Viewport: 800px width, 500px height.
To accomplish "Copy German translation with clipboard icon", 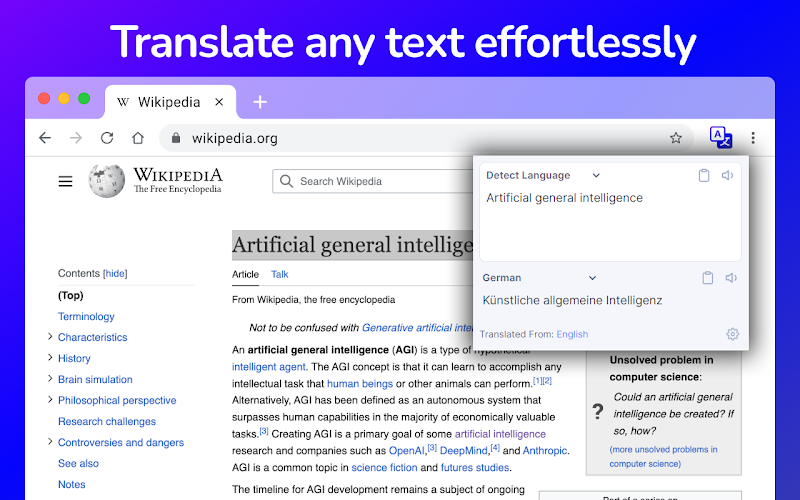I will point(708,278).
